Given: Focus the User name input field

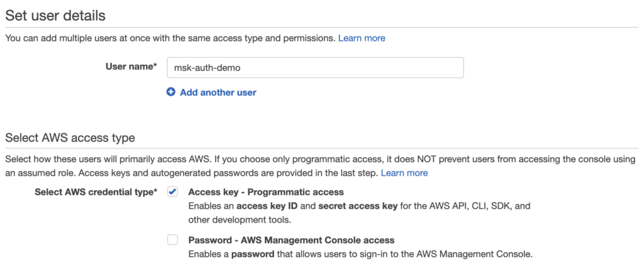Looking at the screenshot, I should coord(314,68).
